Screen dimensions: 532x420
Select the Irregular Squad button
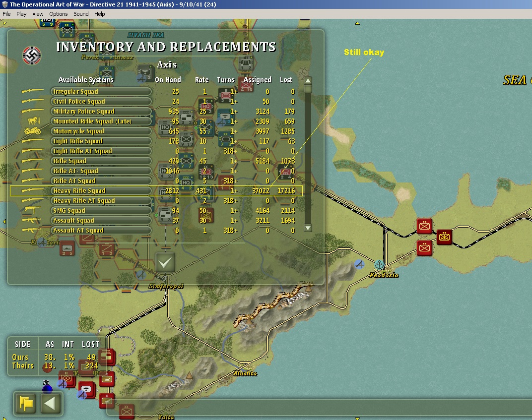click(x=101, y=92)
